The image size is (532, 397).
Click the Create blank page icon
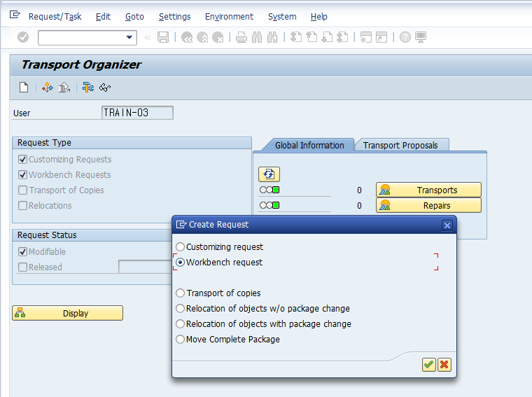(x=24, y=88)
